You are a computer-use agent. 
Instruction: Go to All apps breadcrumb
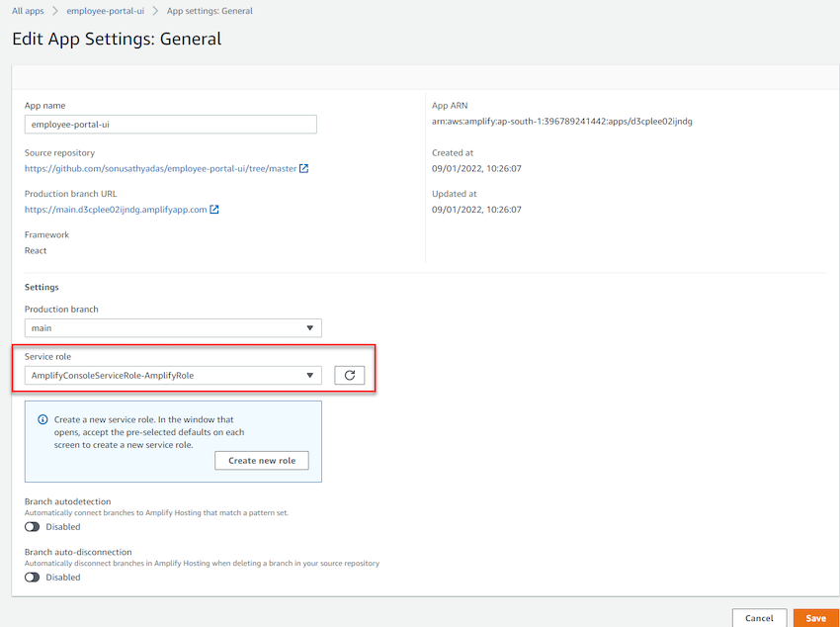click(28, 11)
